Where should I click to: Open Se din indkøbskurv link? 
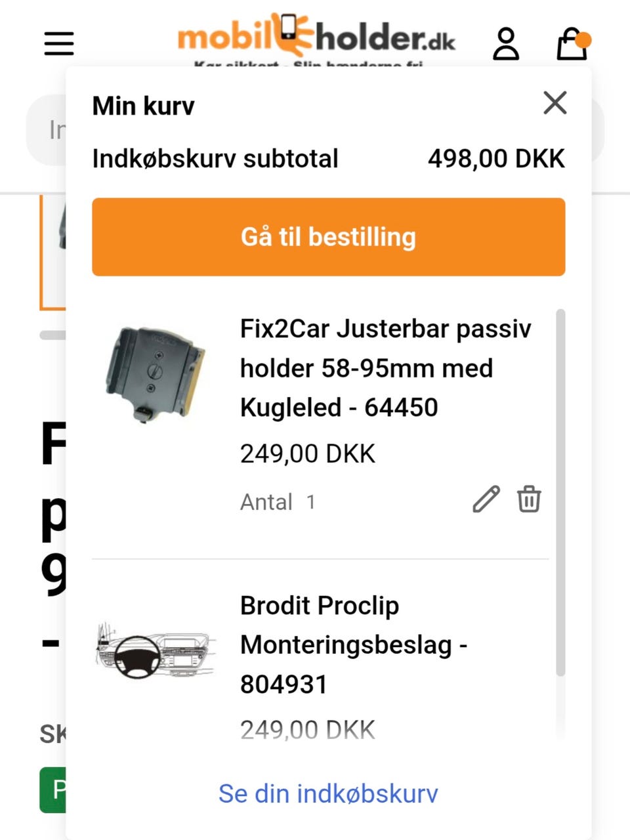coord(328,793)
